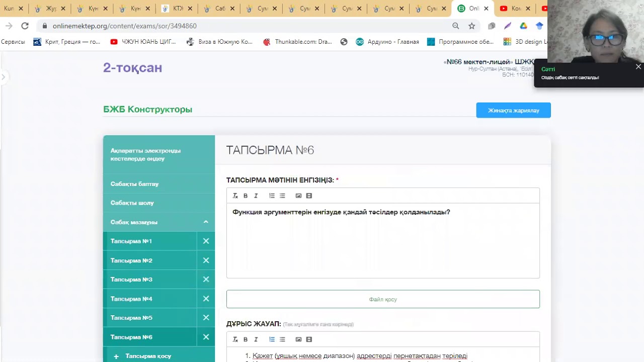
Task: Add a new task via Тапсырма қосу
Action: 159,355
